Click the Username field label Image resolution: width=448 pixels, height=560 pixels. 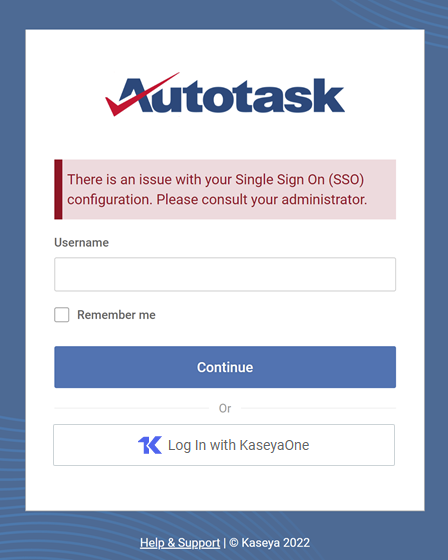click(x=81, y=242)
